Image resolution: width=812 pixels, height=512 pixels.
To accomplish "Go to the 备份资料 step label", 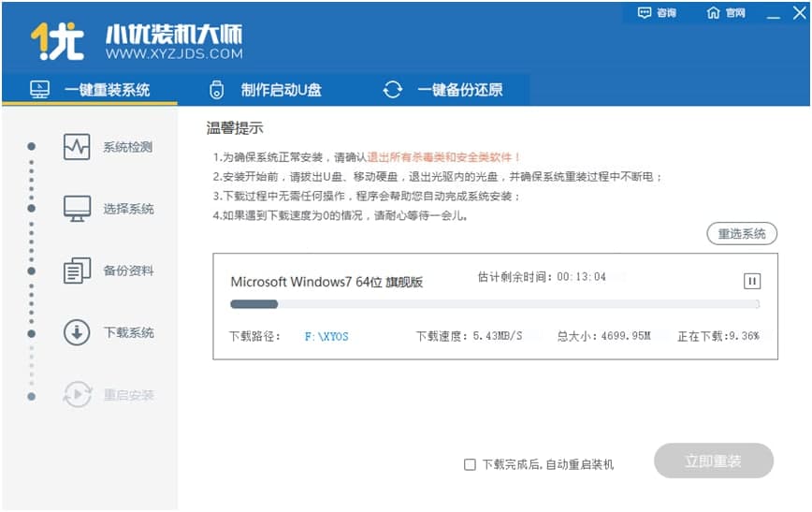I will (128, 271).
